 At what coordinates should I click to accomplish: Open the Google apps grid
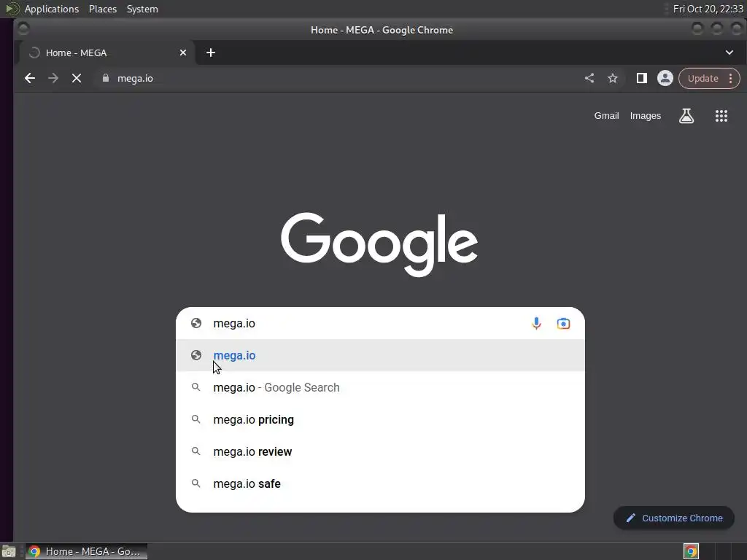coord(721,116)
